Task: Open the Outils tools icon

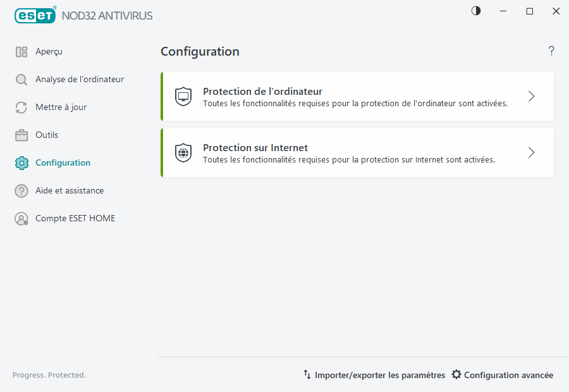Action: click(21, 135)
